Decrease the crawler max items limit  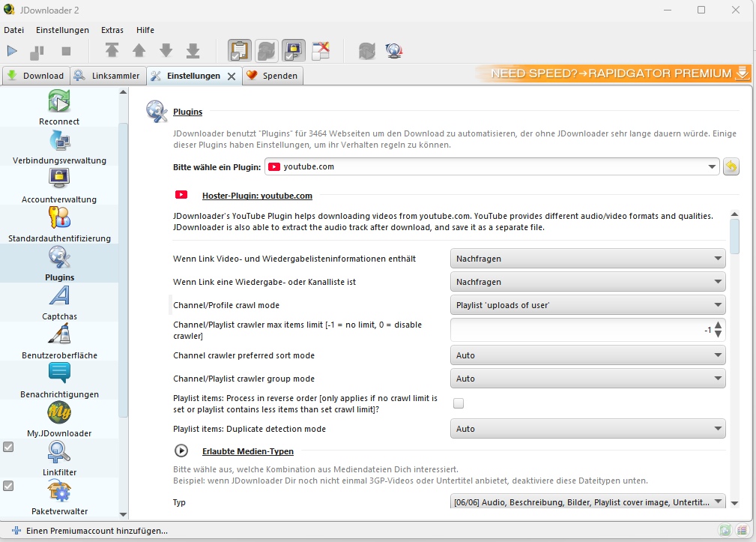tap(718, 334)
